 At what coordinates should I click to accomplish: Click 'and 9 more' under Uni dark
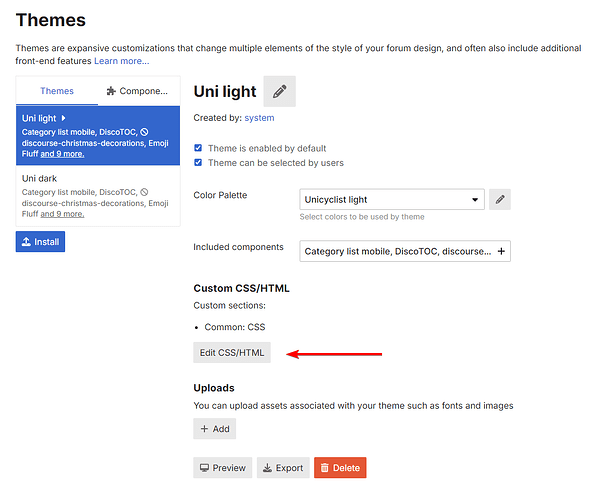coord(62,214)
